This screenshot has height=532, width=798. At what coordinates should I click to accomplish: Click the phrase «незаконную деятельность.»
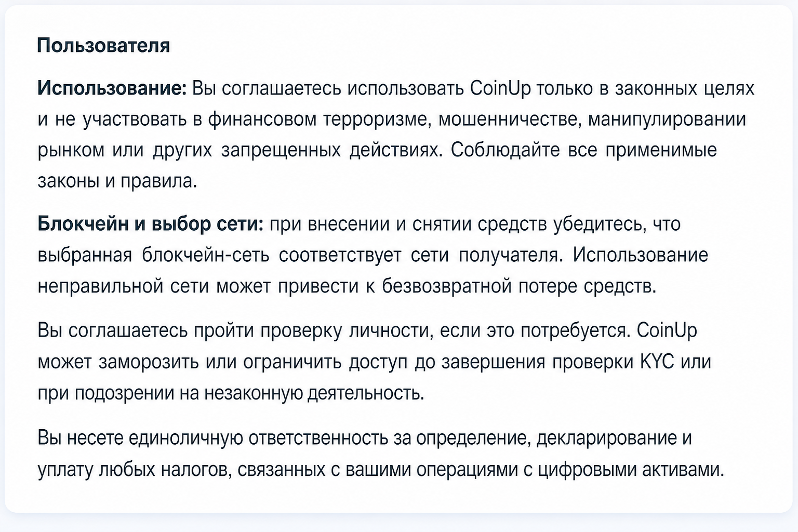coord(314,393)
